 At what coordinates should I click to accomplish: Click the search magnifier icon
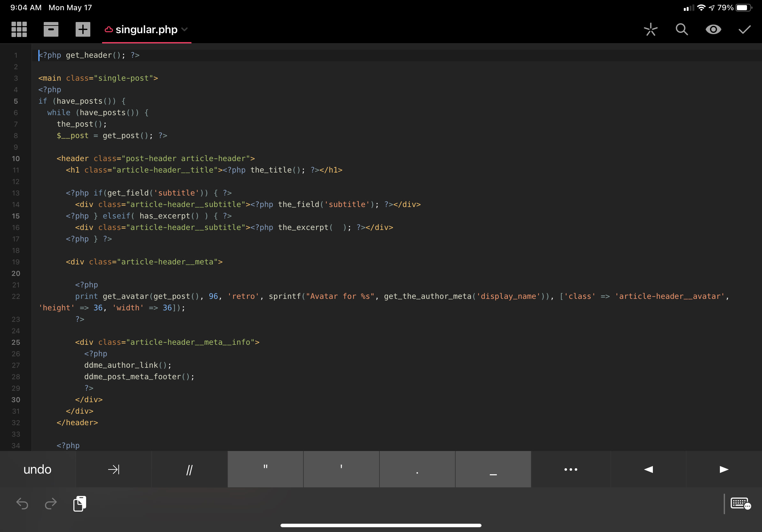pyautogui.click(x=682, y=30)
